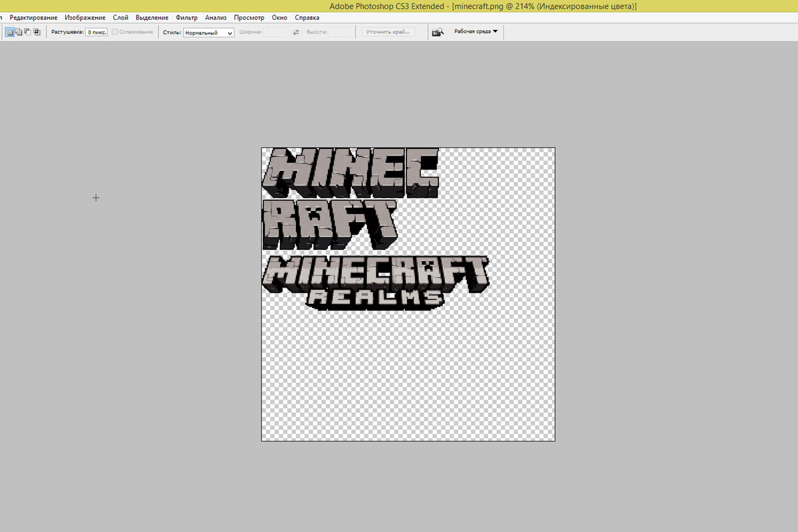Click the swap width and height icon
This screenshot has height=532, width=798.
coord(296,32)
